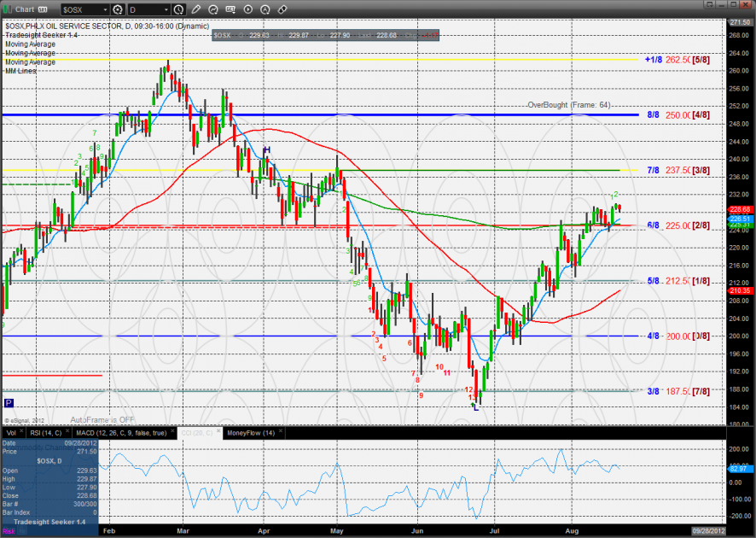This screenshot has height=538, width=756.
Task: Click the green link indicator beside Chart title
Action: [7, 9]
